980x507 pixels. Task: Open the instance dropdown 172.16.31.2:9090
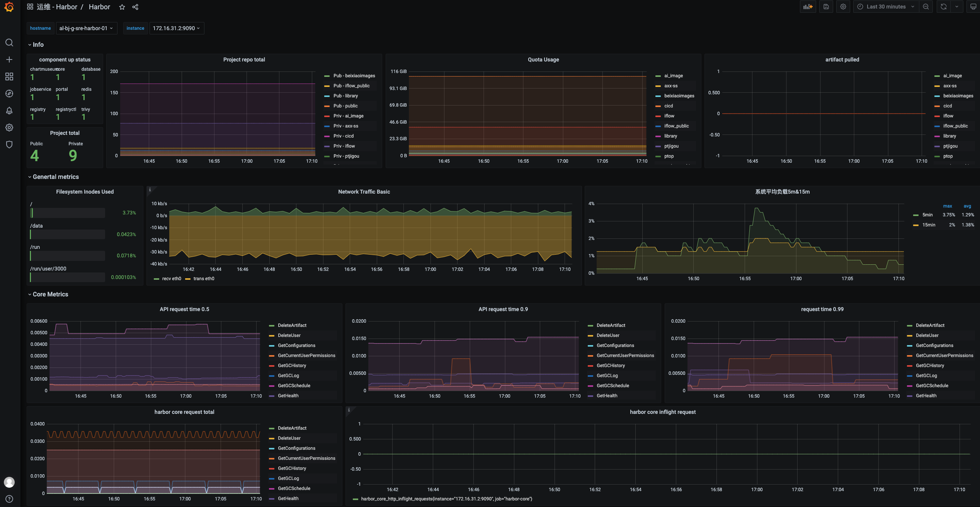(176, 28)
